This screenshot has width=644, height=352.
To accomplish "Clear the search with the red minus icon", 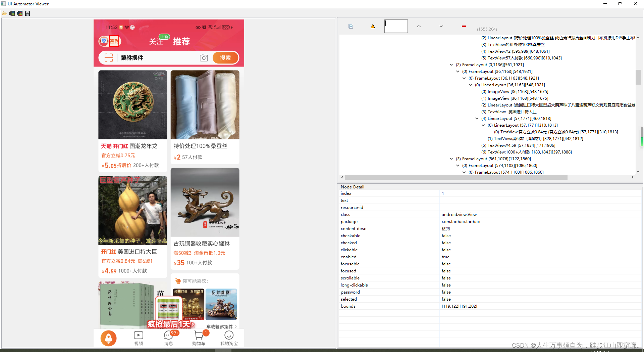I will click(464, 26).
